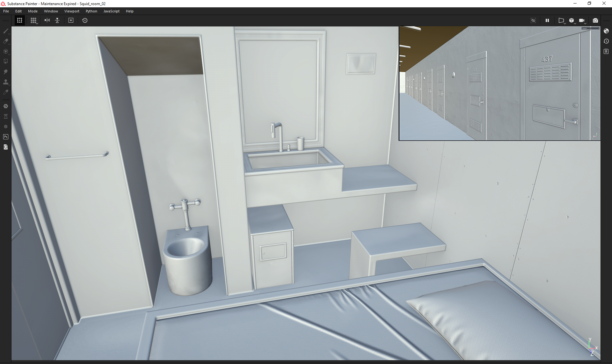Open the Log panel on the right sidebar
This screenshot has height=364, width=612.
[606, 51]
